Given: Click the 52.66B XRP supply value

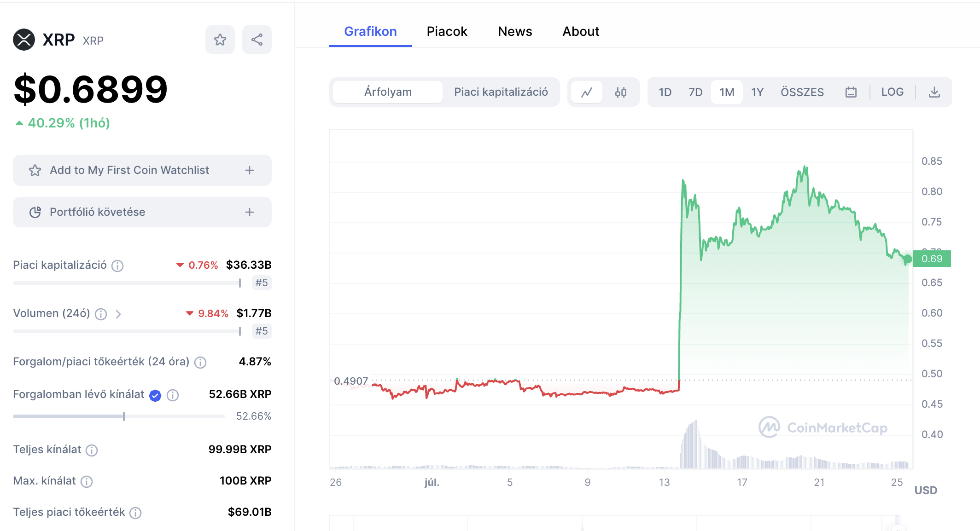Looking at the screenshot, I should tap(240, 394).
